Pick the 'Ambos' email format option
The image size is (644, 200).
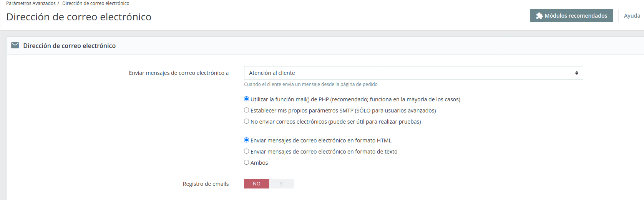pyautogui.click(x=247, y=162)
